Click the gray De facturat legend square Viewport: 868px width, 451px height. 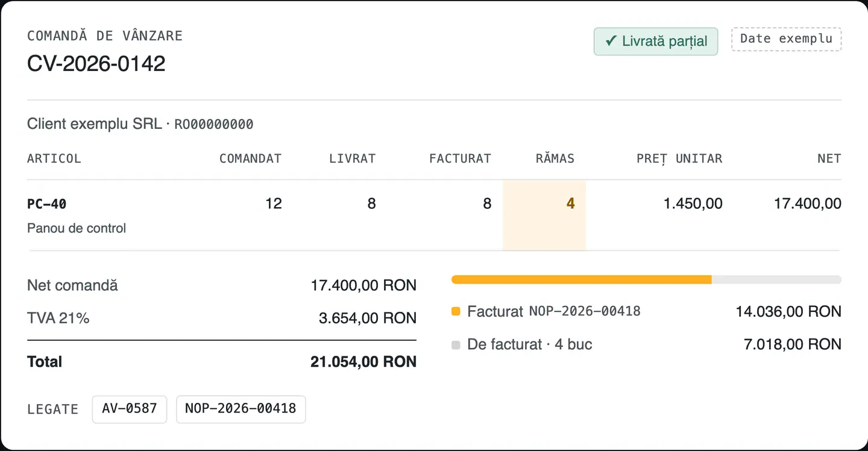point(456,345)
